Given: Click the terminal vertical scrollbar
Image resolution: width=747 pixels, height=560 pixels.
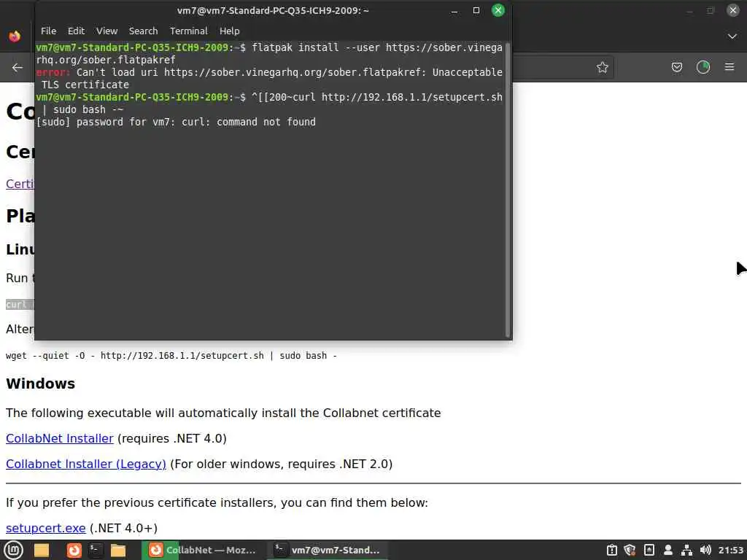Looking at the screenshot, I should pos(508,190).
